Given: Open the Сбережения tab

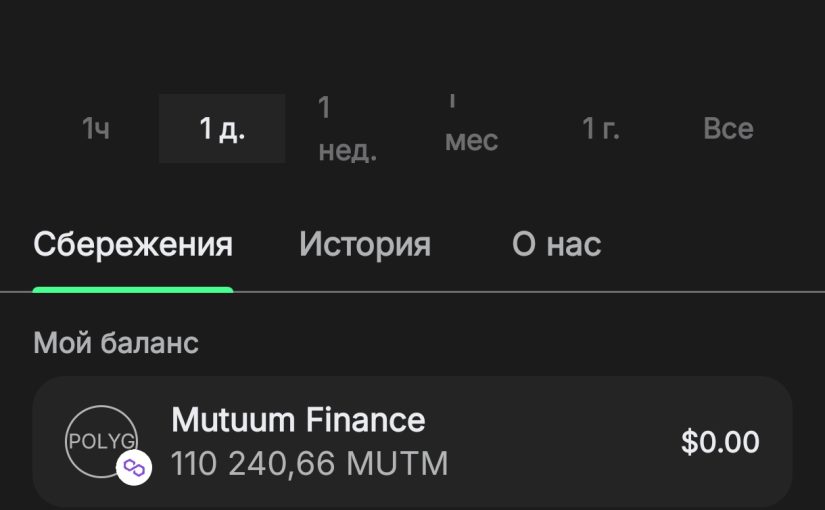Looking at the screenshot, I should point(133,245).
